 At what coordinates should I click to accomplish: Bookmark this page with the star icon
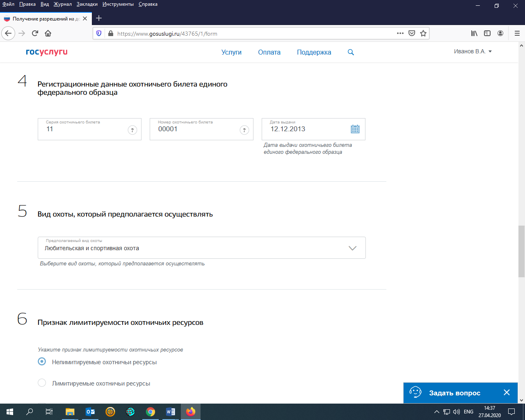coord(423,34)
